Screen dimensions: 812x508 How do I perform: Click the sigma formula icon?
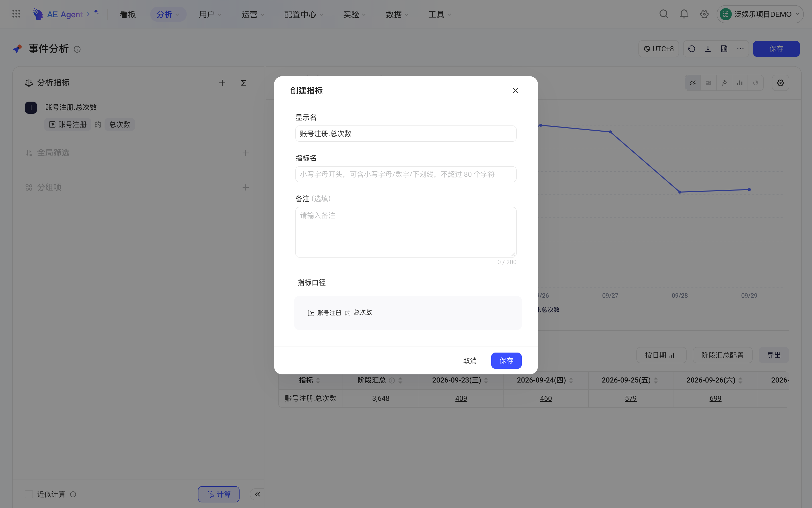[x=244, y=83]
